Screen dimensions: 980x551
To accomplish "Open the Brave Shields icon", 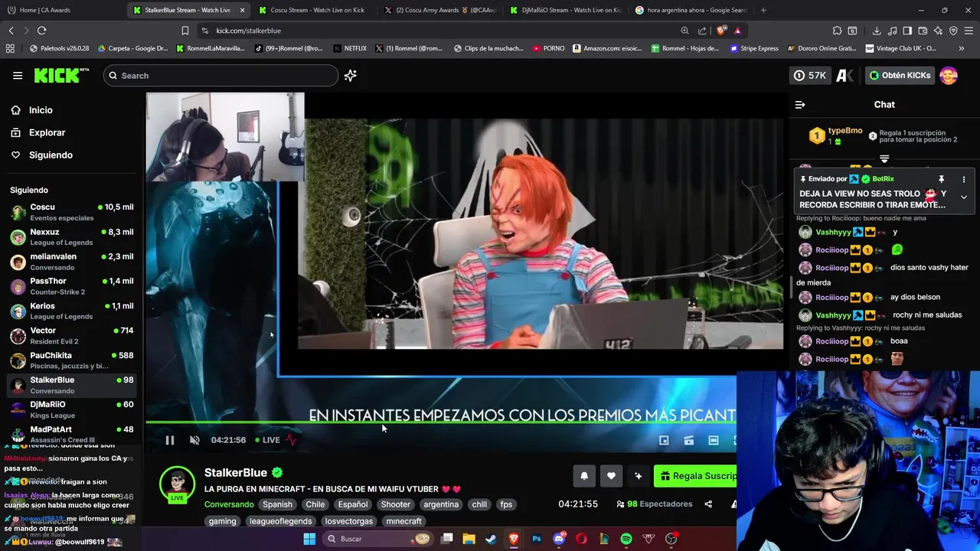I will tap(721, 31).
